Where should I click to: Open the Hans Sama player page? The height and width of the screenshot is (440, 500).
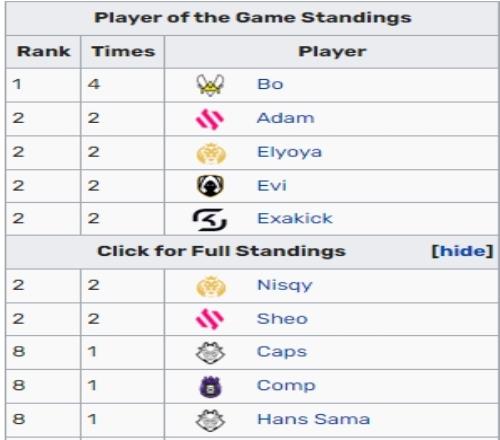(x=314, y=419)
